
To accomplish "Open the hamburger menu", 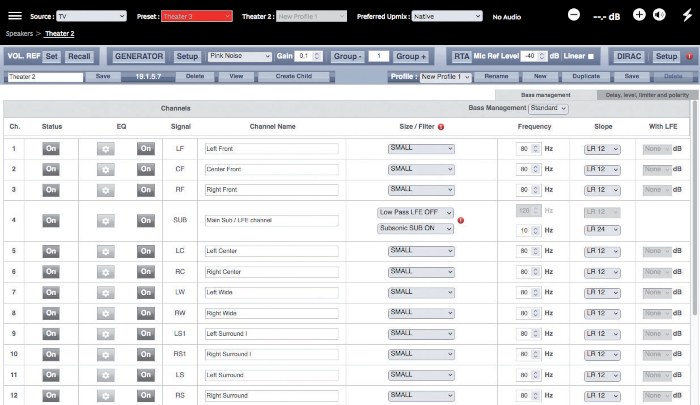I will pyautogui.click(x=15, y=16).
